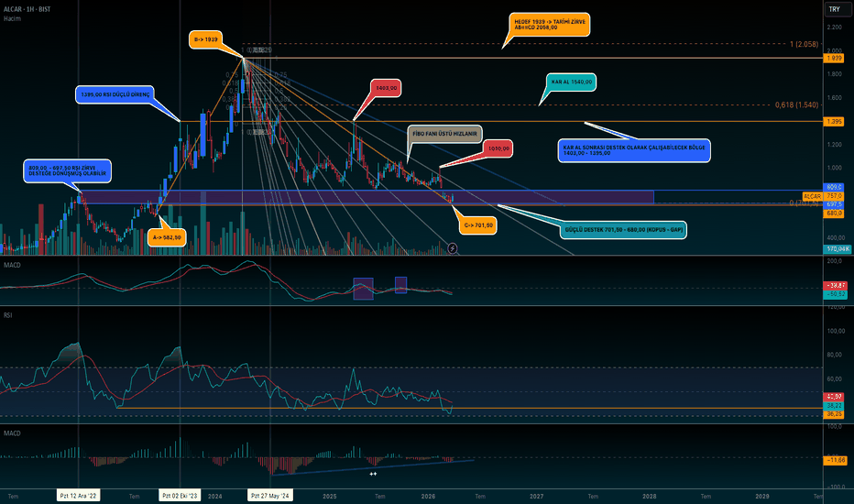This screenshot has height=504, width=854.
Task: Click the 170,04K volume value label
Action: click(838, 249)
